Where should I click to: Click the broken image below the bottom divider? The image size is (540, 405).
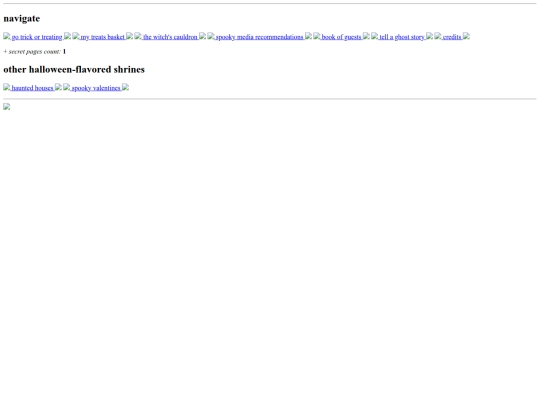(x=7, y=106)
